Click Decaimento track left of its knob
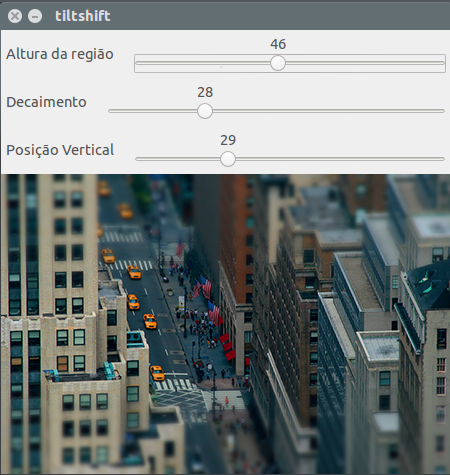The image size is (450, 475). (153, 111)
